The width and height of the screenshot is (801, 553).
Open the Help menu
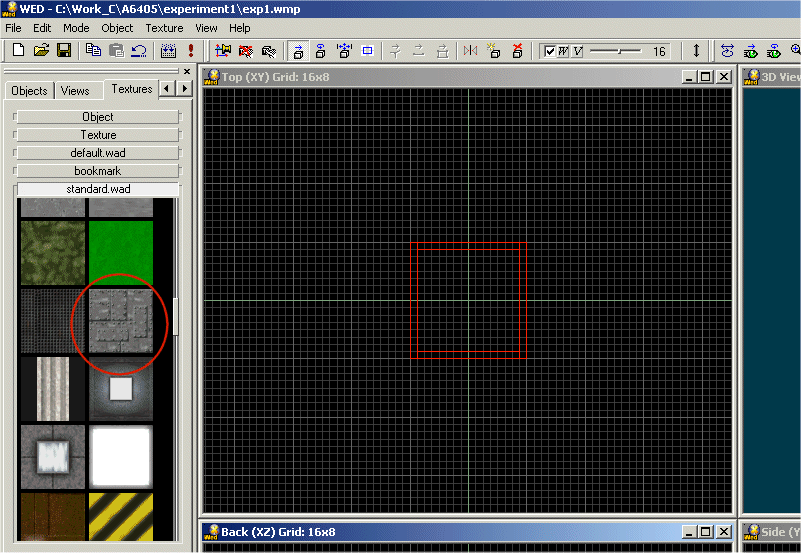240,28
